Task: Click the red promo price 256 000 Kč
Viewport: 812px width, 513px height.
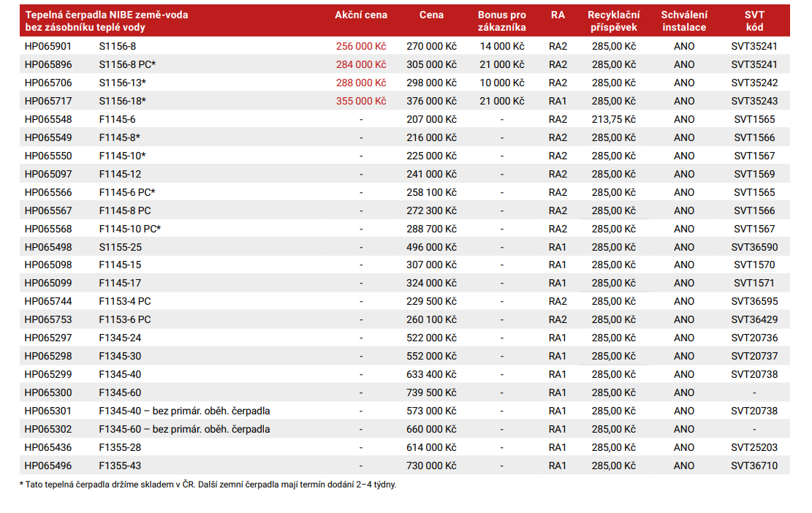Action: pyautogui.click(x=361, y=46)
